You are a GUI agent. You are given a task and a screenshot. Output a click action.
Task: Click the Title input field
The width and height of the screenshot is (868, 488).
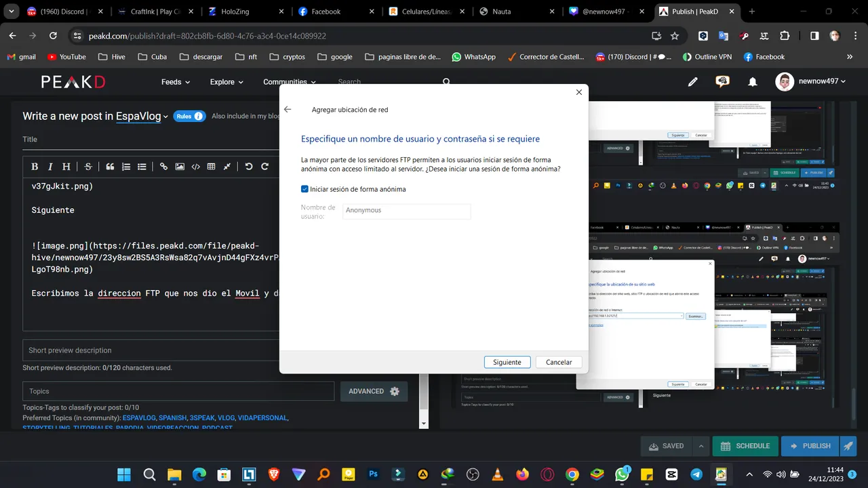point(151,139)
